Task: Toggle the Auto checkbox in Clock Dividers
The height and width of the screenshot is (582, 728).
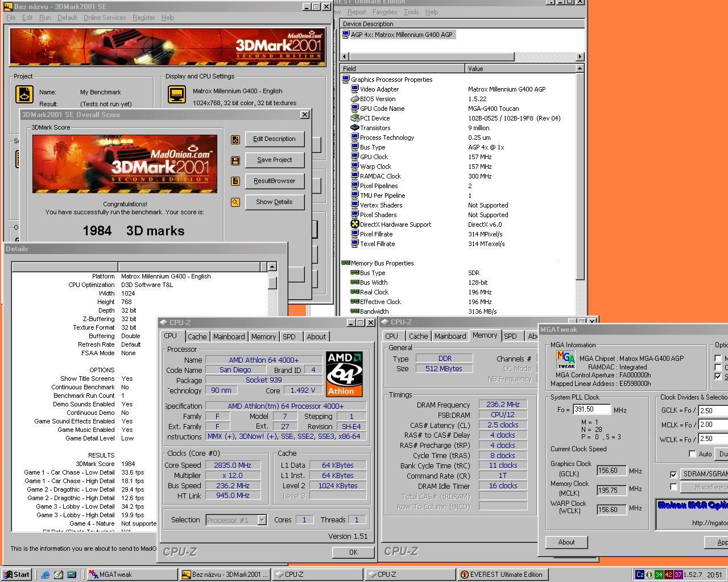Action: tap(692, 454)
